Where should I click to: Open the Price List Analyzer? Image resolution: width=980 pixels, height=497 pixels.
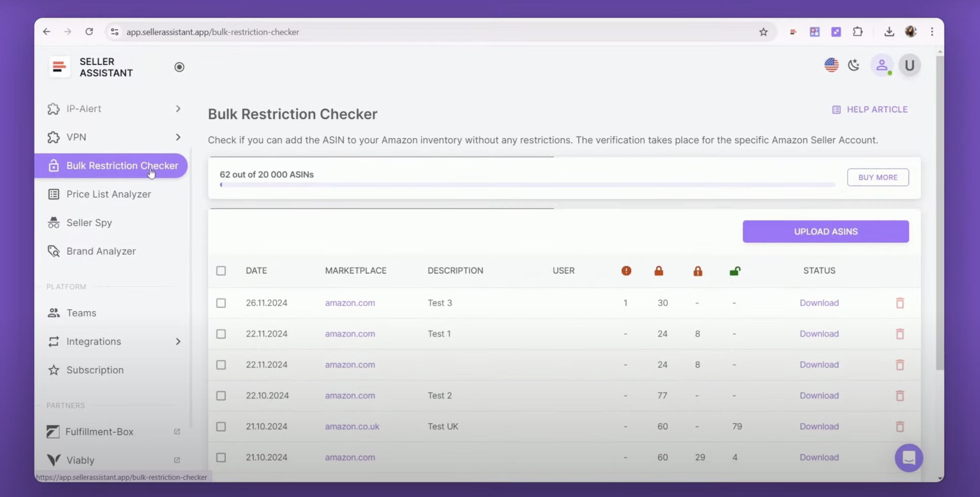[x=108, y=194]
